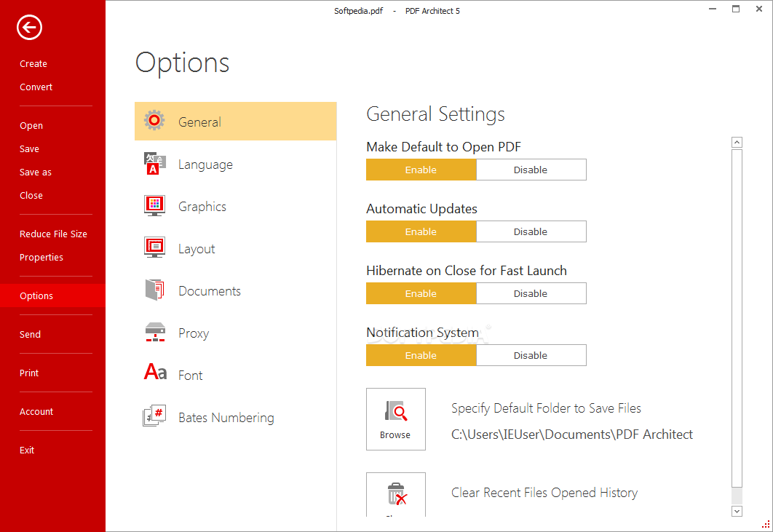Select the General options category

click(236, 122)
